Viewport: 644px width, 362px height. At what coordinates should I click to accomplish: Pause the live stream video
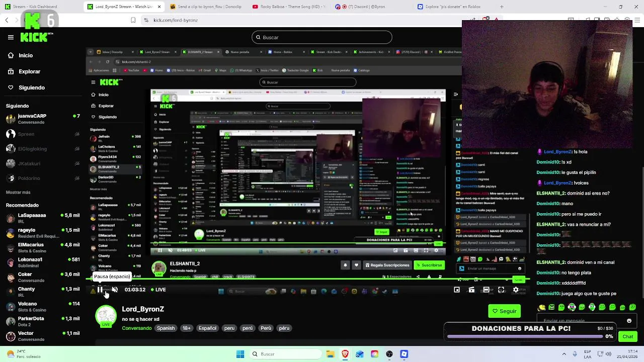(100, 290)
